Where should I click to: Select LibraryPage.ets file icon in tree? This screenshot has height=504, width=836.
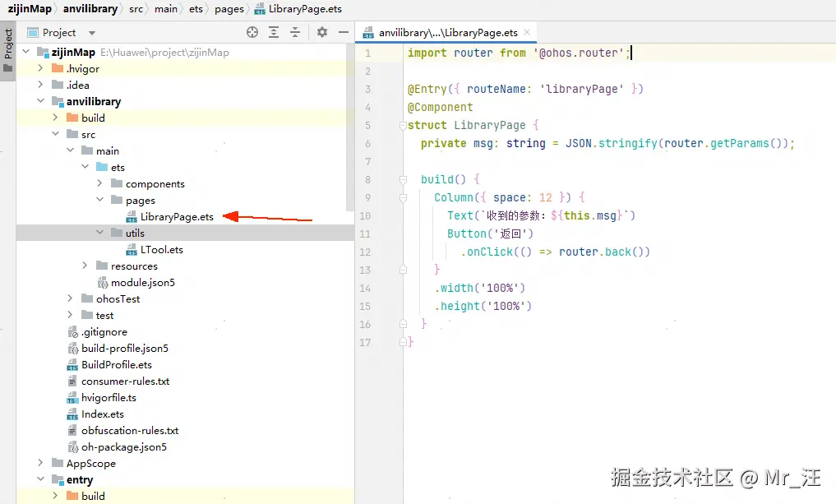tap(132, 217)
